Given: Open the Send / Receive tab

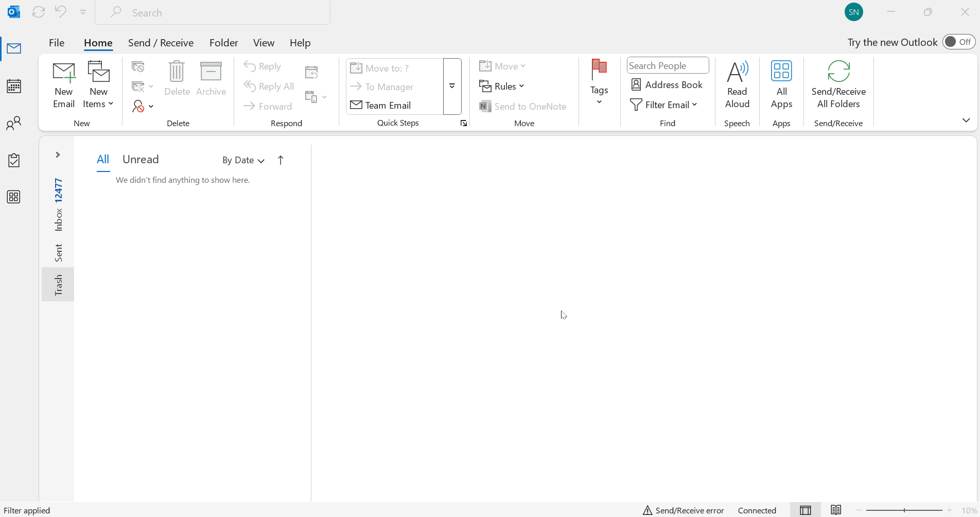Looking at the screenshot, I should (161, 43).
